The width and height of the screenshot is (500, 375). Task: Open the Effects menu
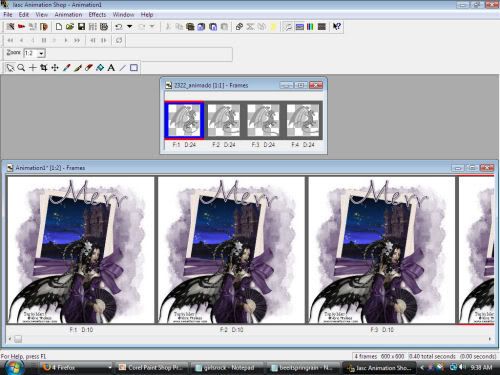tap(97, 15)
